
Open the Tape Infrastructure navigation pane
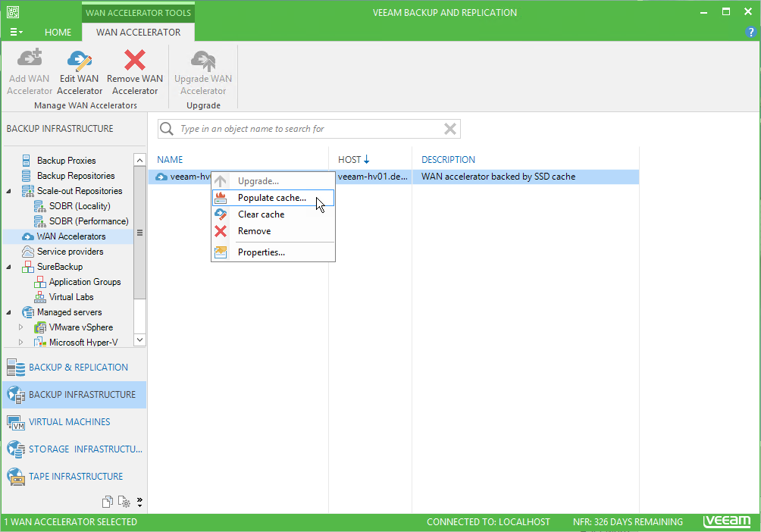pos(75,477)
